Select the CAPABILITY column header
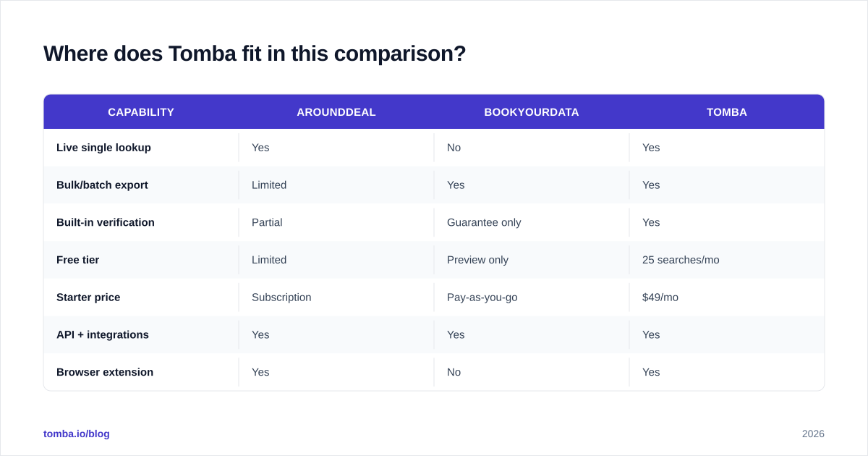Viewport: 868px width, 456px height. coord(141,112)
